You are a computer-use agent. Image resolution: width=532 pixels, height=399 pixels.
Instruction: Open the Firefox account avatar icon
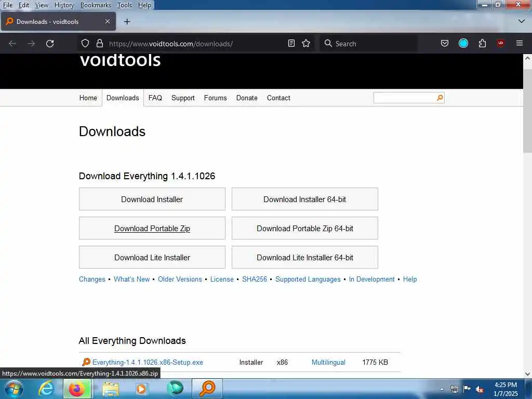point(463,44)
